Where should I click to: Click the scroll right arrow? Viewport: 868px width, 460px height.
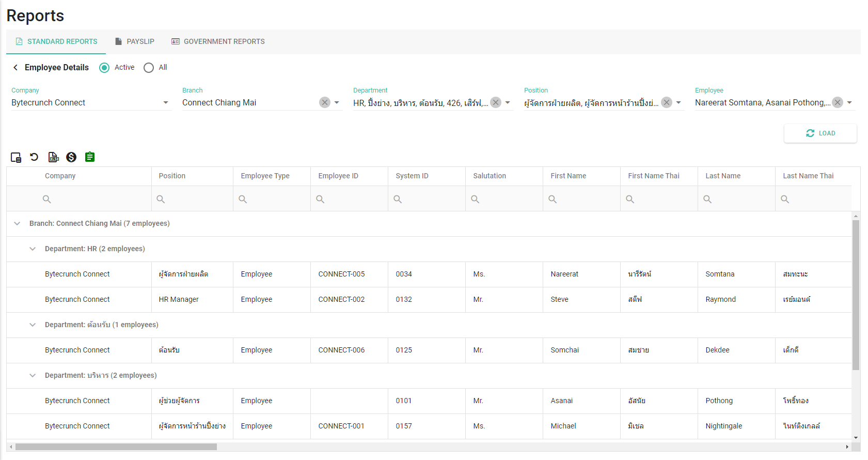click(x=847, y=447)
